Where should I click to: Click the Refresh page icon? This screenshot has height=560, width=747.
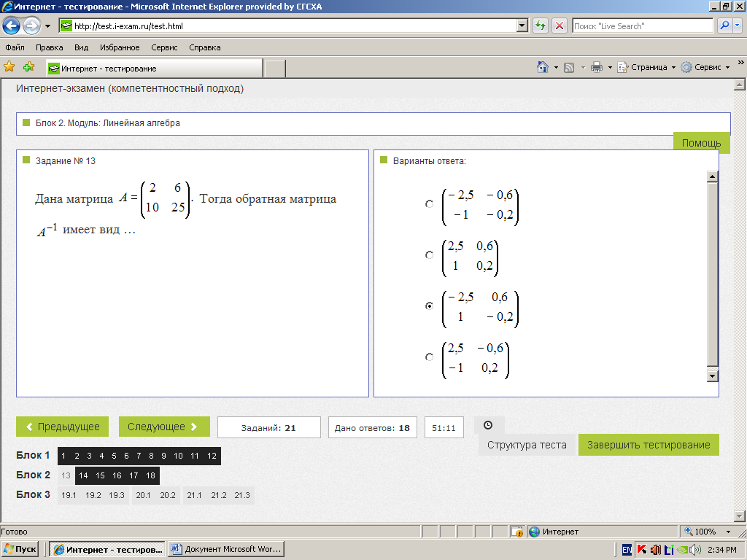click(541, 26)
